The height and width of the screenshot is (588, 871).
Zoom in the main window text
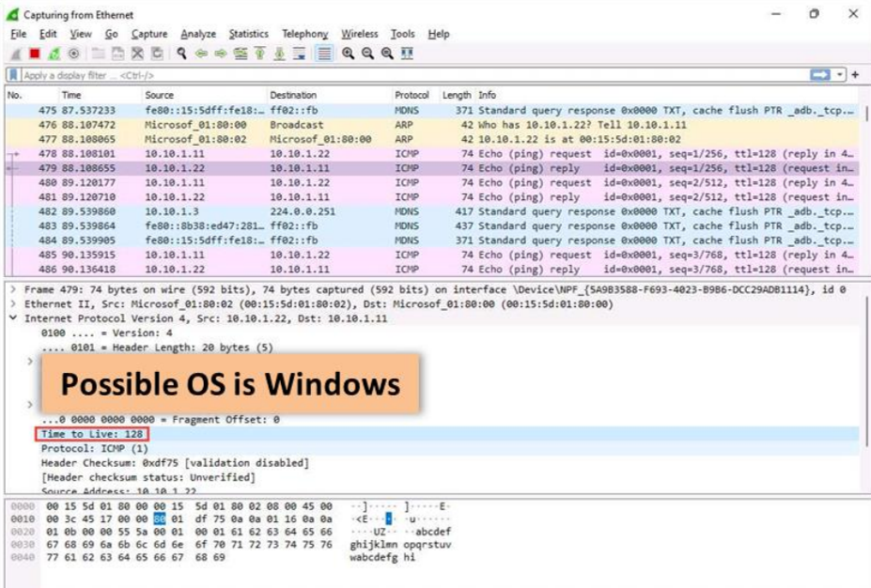click(x=349, y=54)
